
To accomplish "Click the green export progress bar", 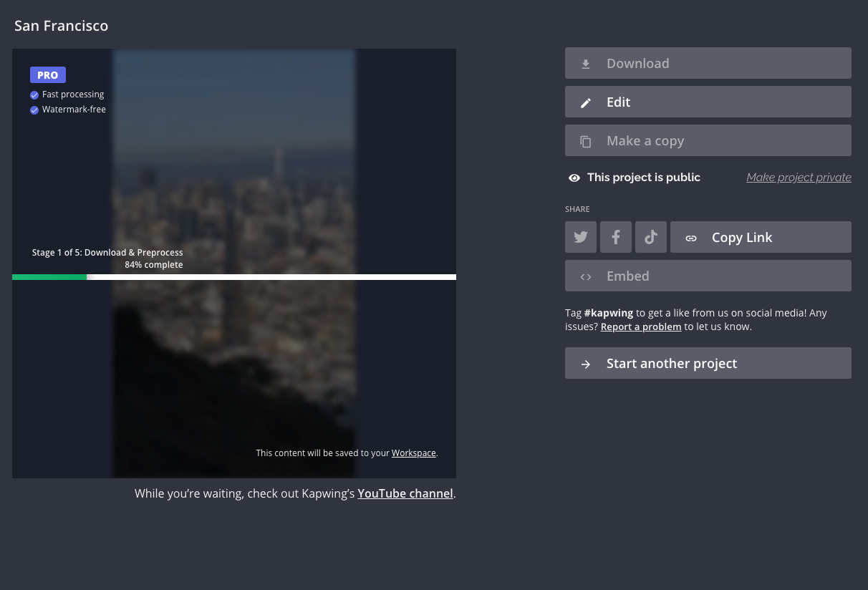I will (x=49, y=277).
